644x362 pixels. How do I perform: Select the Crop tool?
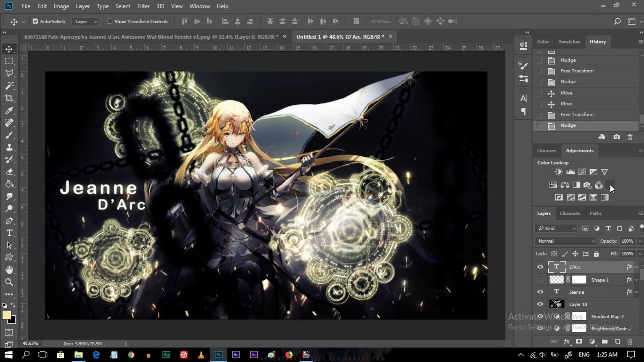pos(9,98)
